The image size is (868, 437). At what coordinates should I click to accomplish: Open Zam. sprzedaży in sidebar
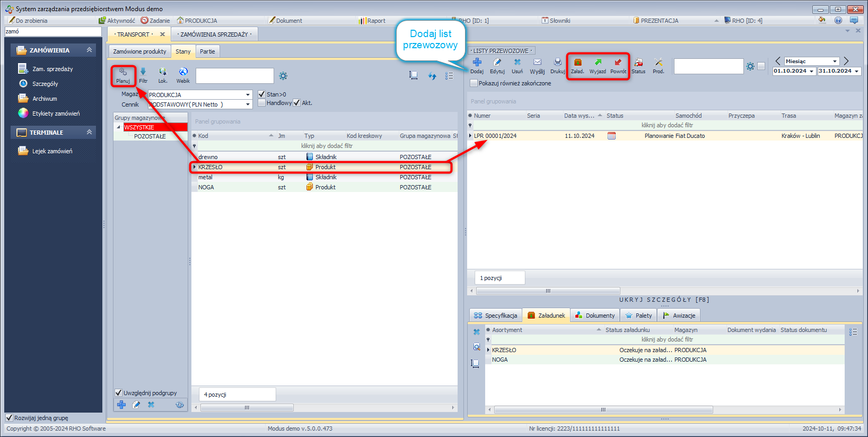(52, 69)
